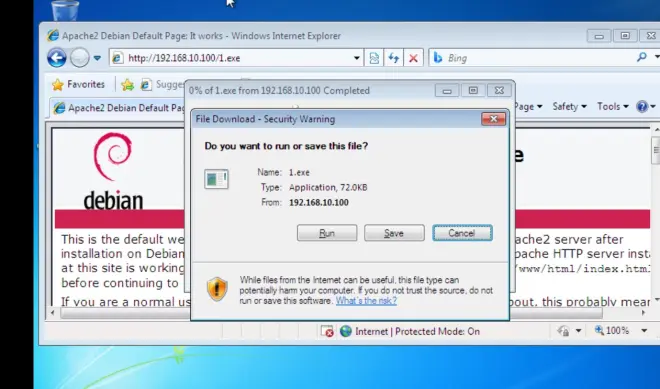The height and width of the screenshot is (389, 660).
Task: Click the Debian swirl logo
Action: pos(112,156)
